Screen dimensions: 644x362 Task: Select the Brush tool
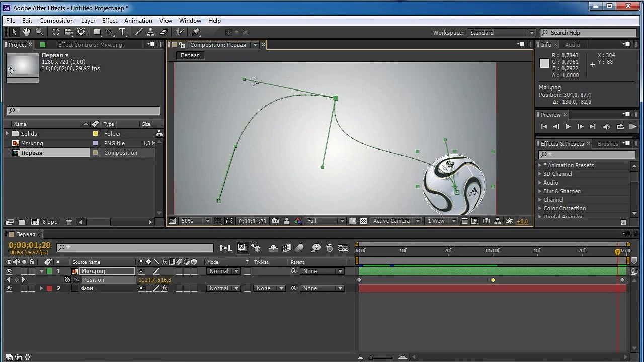click(138, 32)
